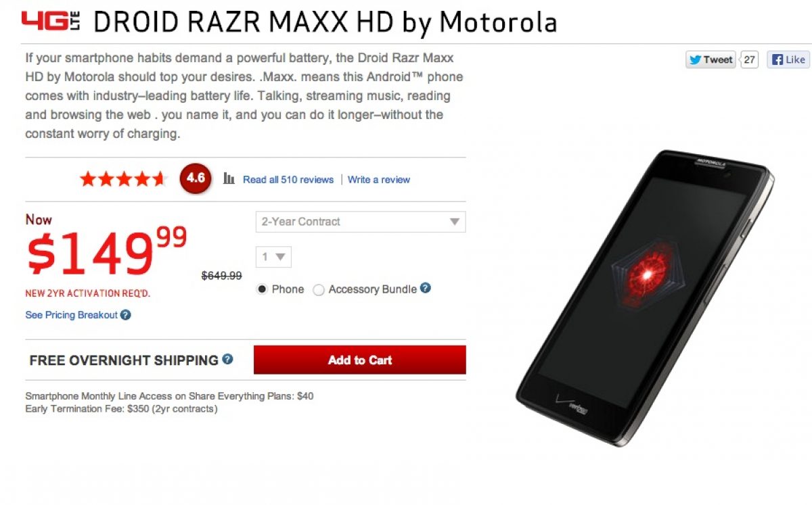Click the red Add to Cart button
Image resolution: width=812 pixels, height=505 pixels.
coord(360,360)
